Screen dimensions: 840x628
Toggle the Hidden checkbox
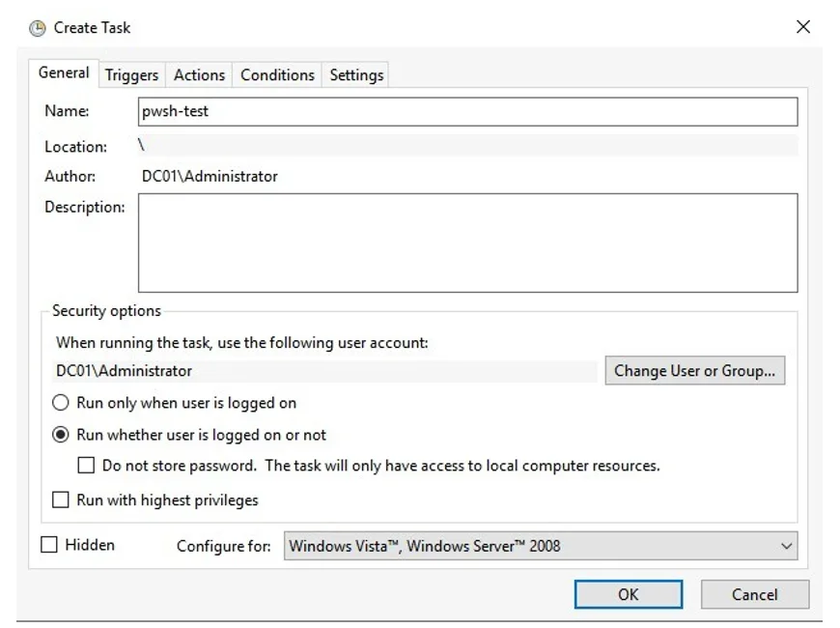pyautogui.click(x=49, y=545)
